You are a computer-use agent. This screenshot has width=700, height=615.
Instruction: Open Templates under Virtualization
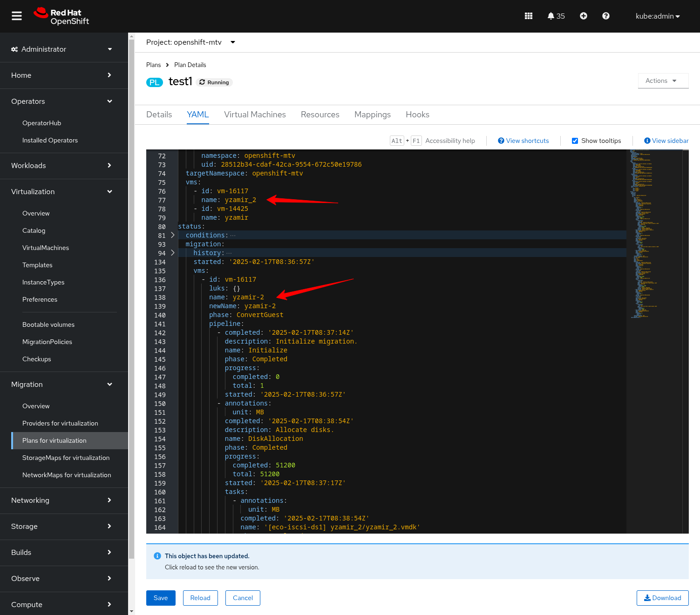tap(64, 265)
